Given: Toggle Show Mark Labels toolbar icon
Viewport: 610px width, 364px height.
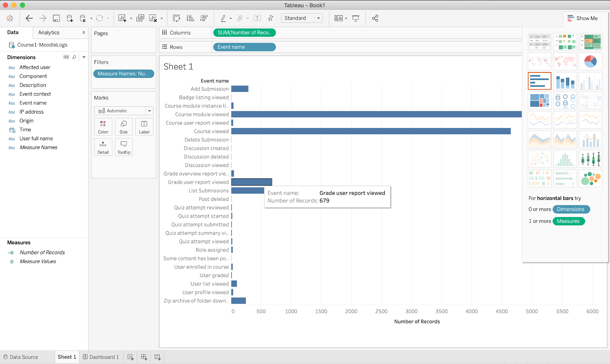Looking at the screenshot, I should click(257, 18).
